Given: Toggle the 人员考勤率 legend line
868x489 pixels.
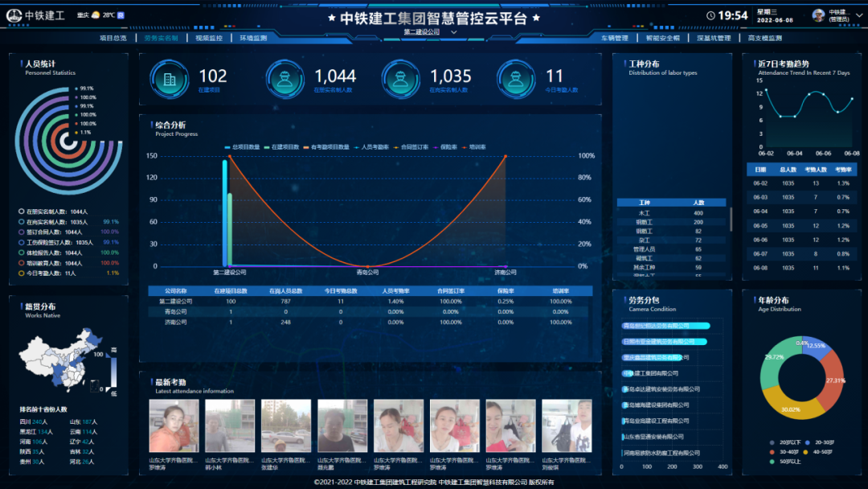Looking at the screenshot, I should pos(371,147).
